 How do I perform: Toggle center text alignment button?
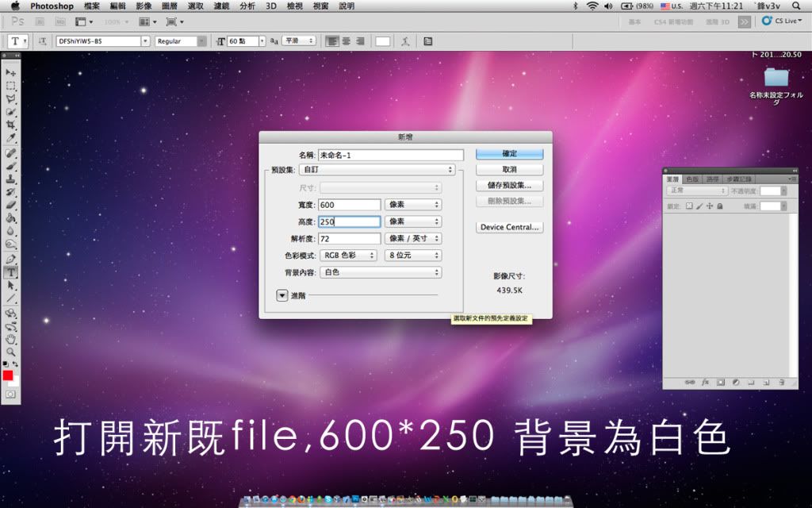point(346,41)
